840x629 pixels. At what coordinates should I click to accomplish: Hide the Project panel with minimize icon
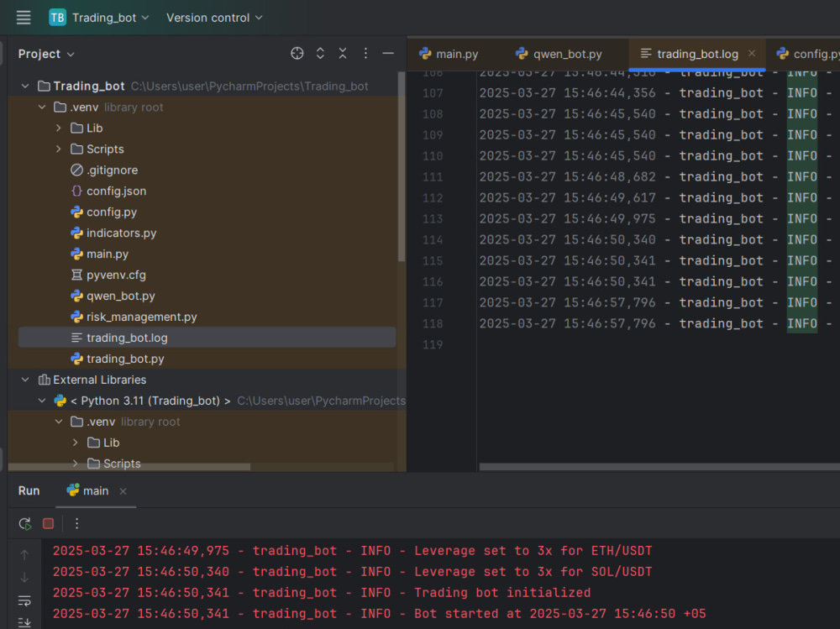coord(388,54)
